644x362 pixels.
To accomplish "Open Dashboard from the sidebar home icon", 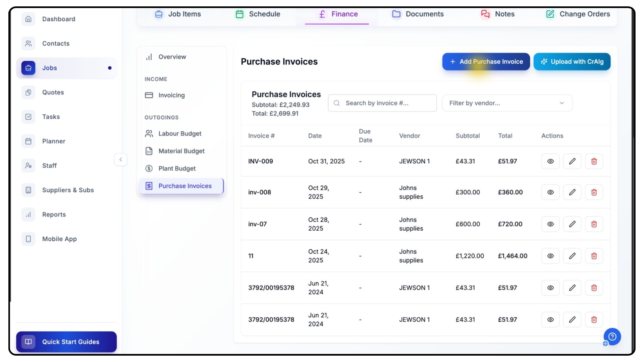I will point(29,19).
